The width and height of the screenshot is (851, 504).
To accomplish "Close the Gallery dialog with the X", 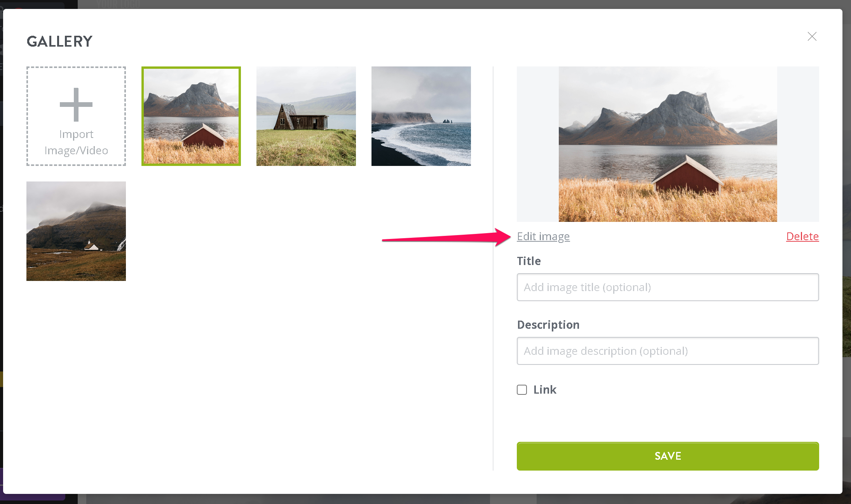I will [812, 37].
